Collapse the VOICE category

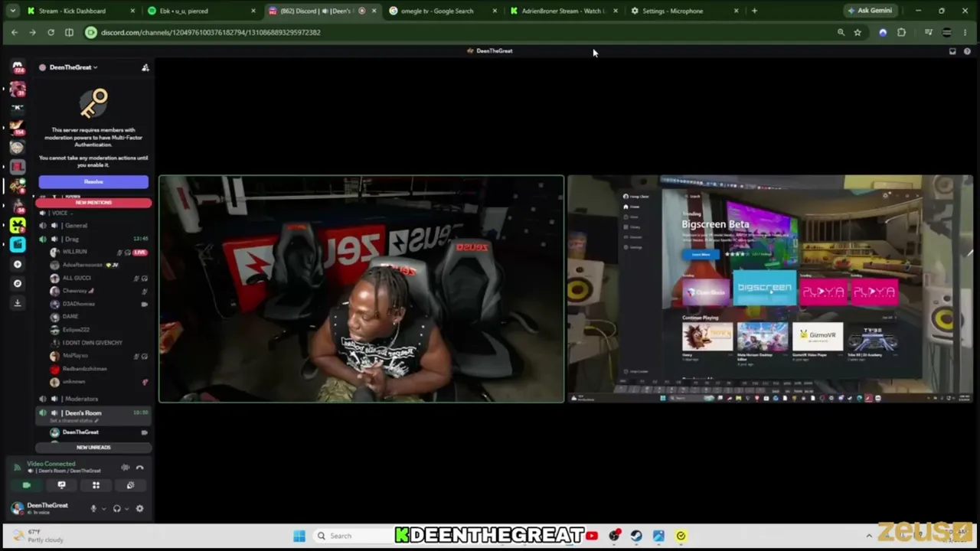click(x=56, y=213)
